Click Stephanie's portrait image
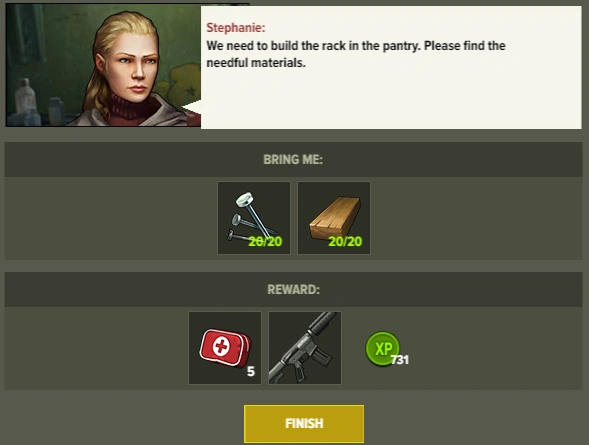The width and height of the screenshot is (589, 445). pos(103,65)
